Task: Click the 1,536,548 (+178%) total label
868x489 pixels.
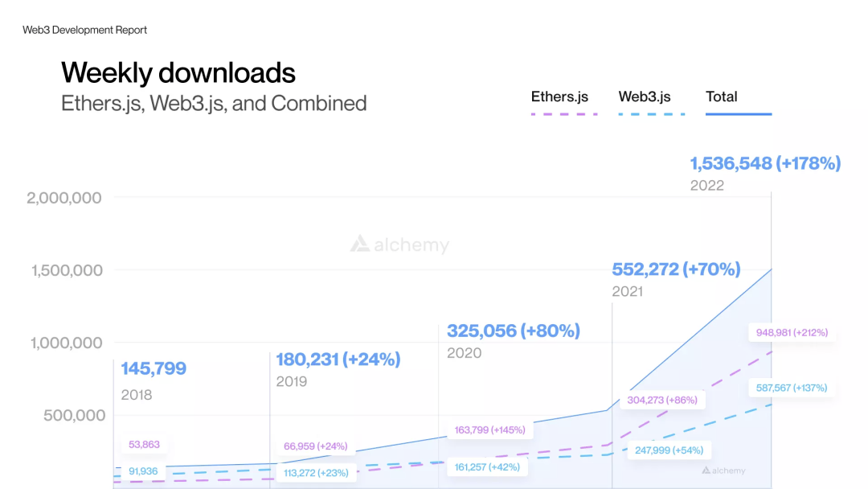Action: [765, 164]
